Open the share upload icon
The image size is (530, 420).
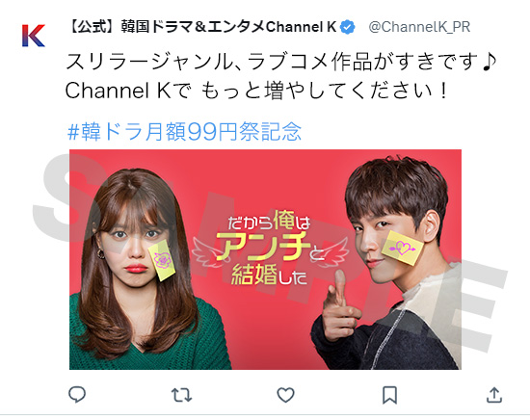(x=494, y=395)
